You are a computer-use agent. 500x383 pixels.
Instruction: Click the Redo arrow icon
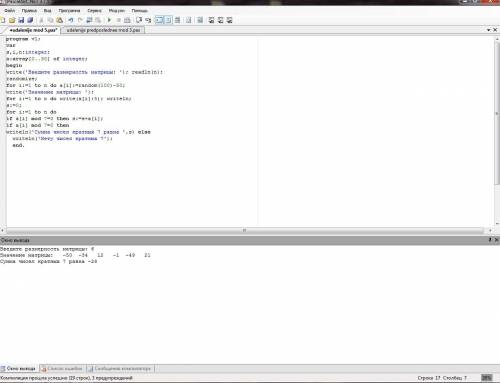[x=80, y=20]
